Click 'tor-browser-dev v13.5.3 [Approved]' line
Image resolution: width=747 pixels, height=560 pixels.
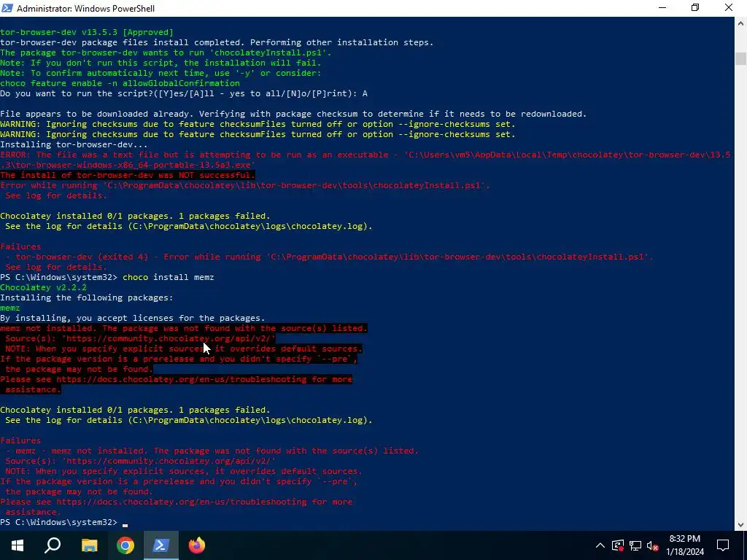pos(87,32)
